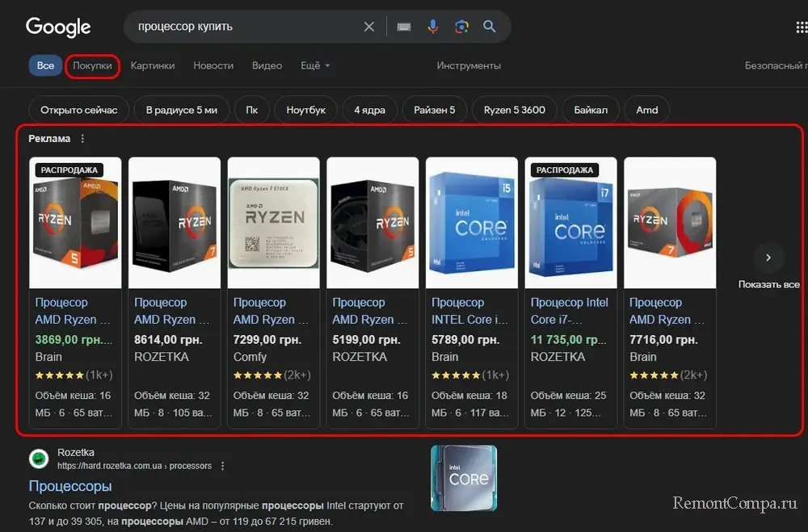Screen dimensions: 808x532
Task: Open the on-screen keyboard icon
Action: click(x=404, y=27)
